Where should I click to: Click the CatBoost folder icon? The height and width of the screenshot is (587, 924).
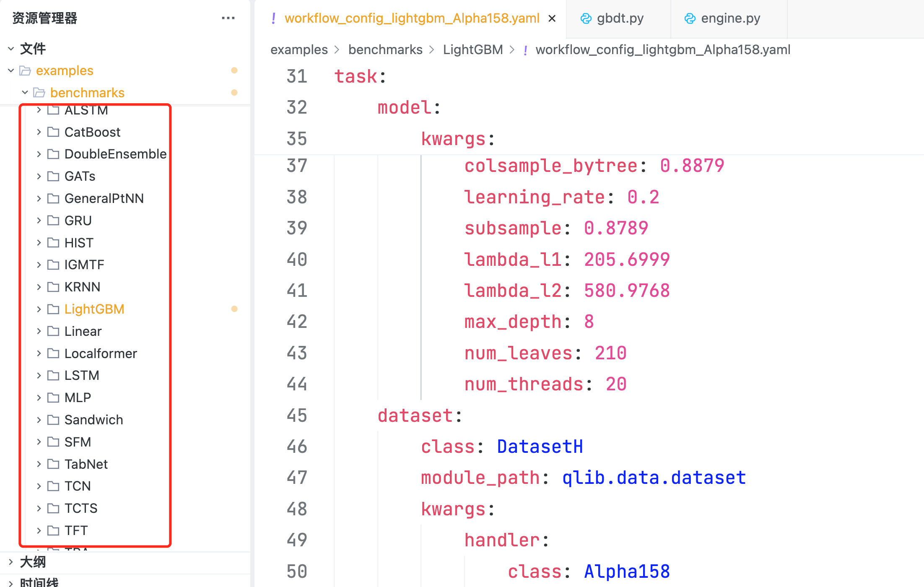coord(53,132)
